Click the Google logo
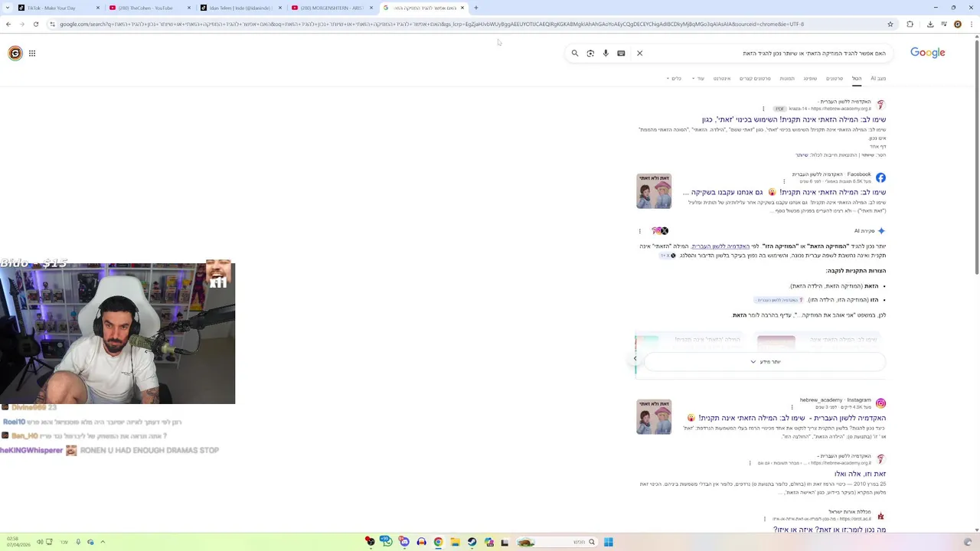 coord(927,53)
